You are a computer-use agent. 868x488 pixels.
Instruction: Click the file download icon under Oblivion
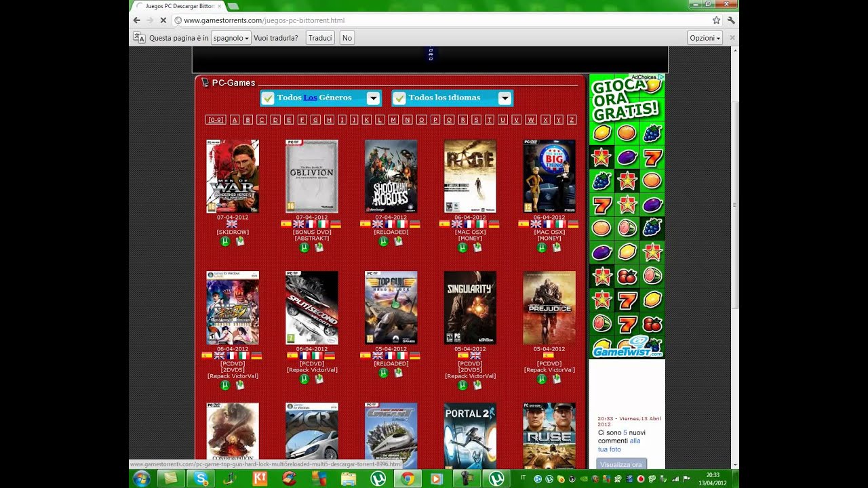tap(319, 247)
